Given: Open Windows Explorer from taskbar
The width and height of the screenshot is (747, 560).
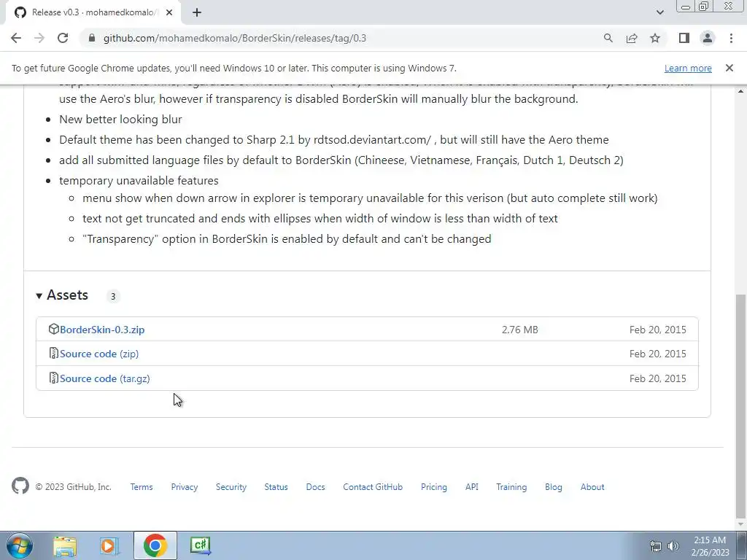Looking at the screenshot, I should tap(65, 545).
